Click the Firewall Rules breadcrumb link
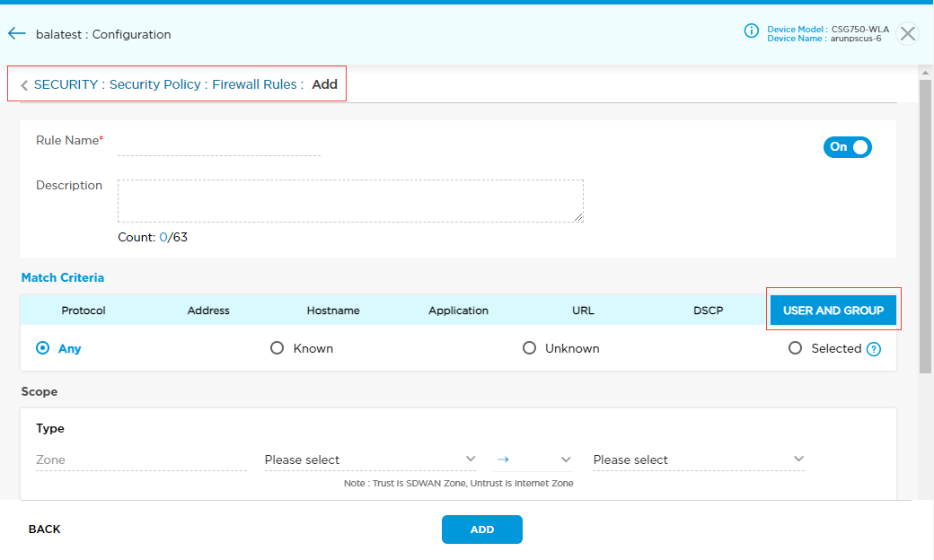934x560 pixels. (x=254, y=84)
